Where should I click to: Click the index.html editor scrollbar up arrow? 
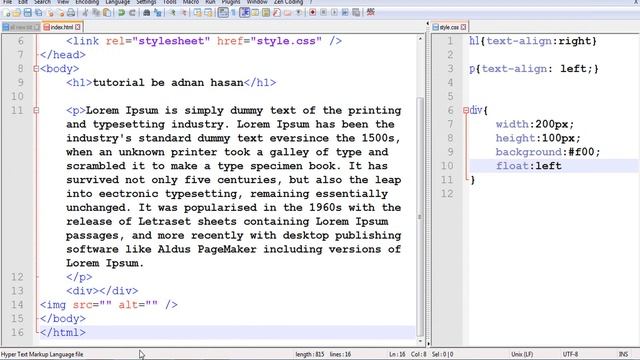click(x=420, y=38)
